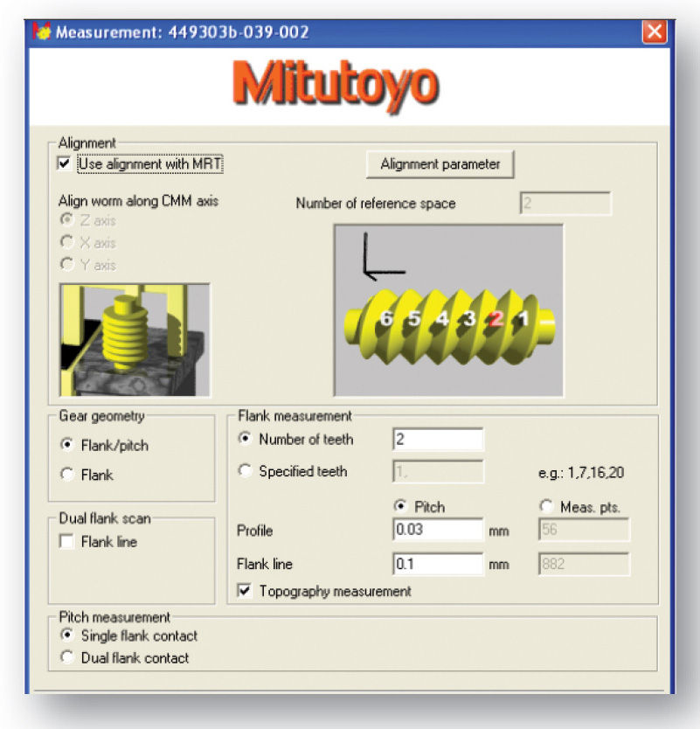700x729 pixels.
Task: Select the Meas. pts. radio button
Action: (546, 506)
